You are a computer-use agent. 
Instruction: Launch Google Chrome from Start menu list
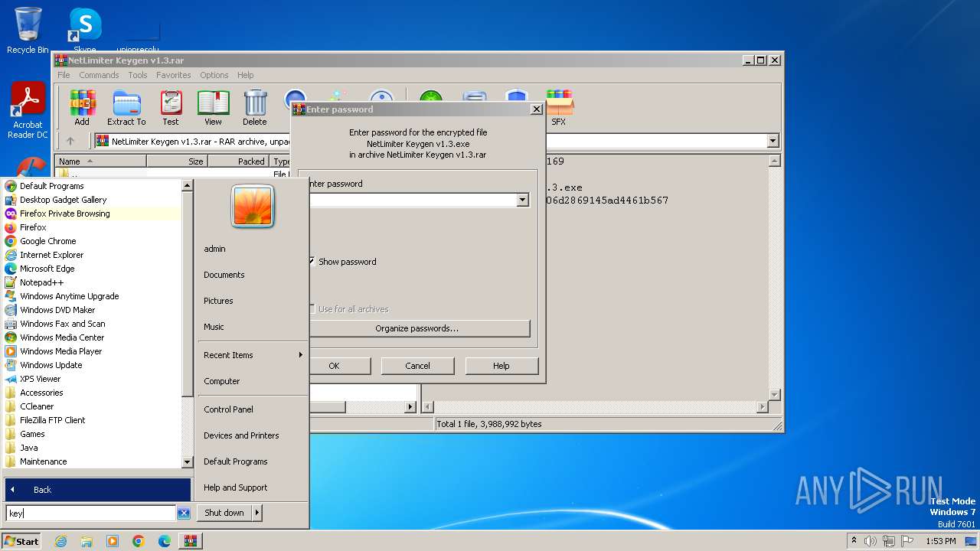point(93,241)
